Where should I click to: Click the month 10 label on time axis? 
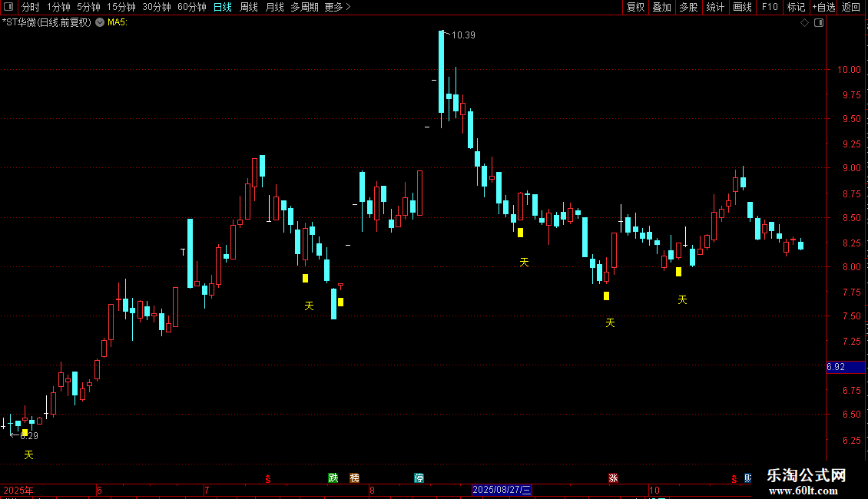pos(654,490)
